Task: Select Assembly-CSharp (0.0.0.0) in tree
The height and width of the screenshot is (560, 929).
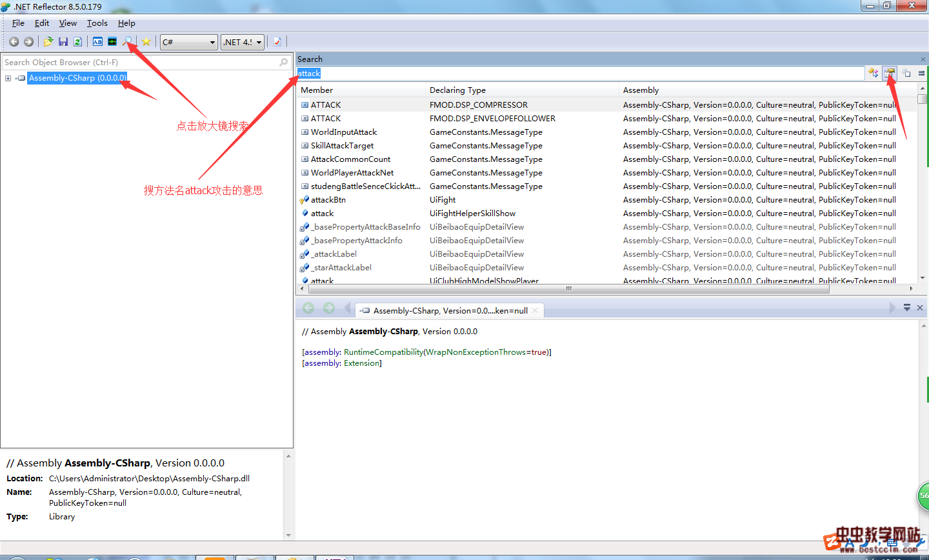Action: 77,78
